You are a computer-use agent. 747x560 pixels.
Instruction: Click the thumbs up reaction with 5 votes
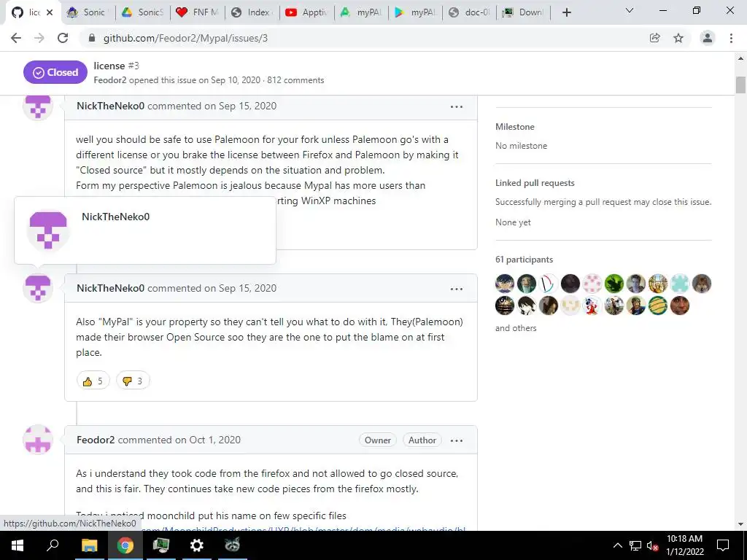coord(93,381)
